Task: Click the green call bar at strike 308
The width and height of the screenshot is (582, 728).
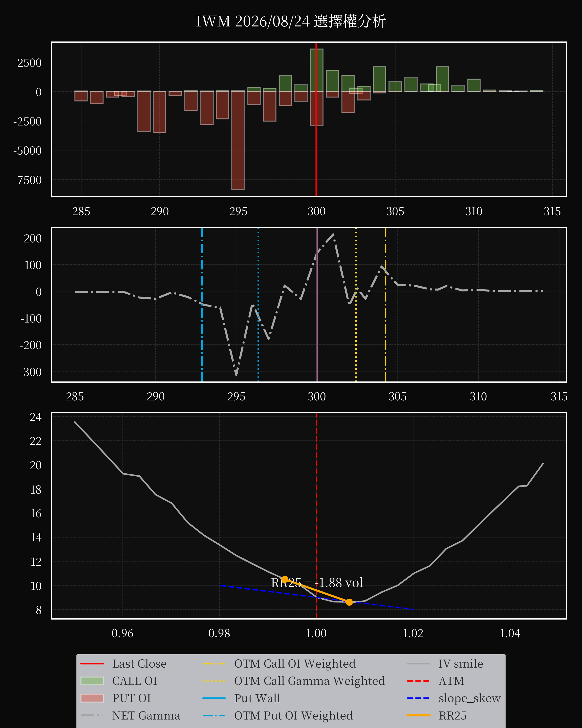Action: [442, 79]
